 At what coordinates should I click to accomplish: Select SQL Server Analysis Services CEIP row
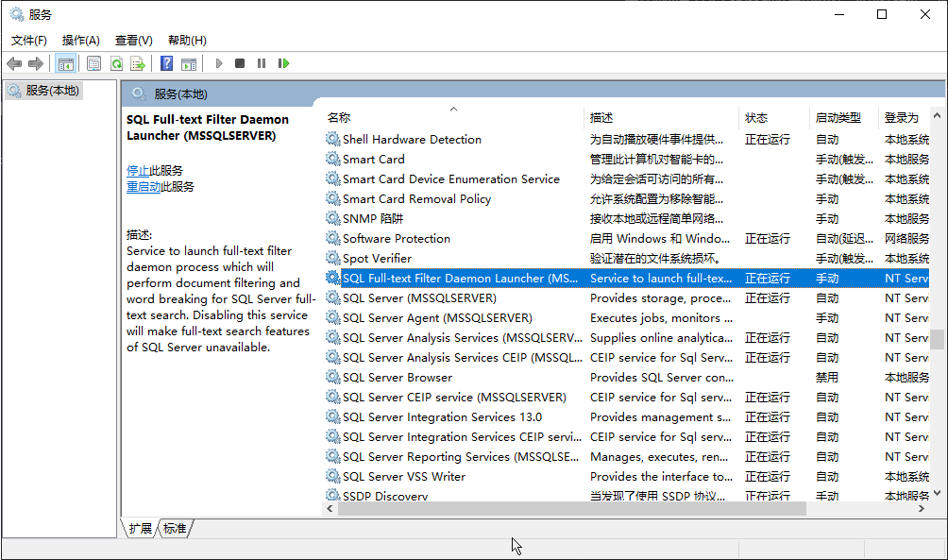pos(627,357)
